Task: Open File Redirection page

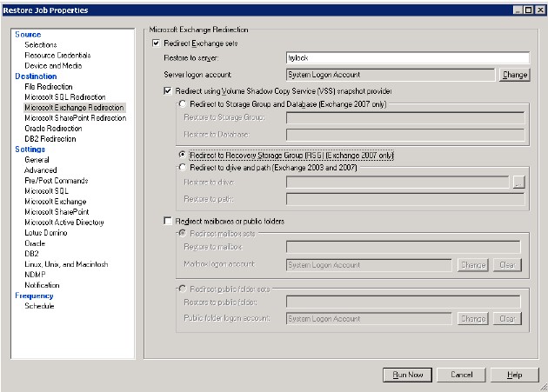Action: point(49,87)
